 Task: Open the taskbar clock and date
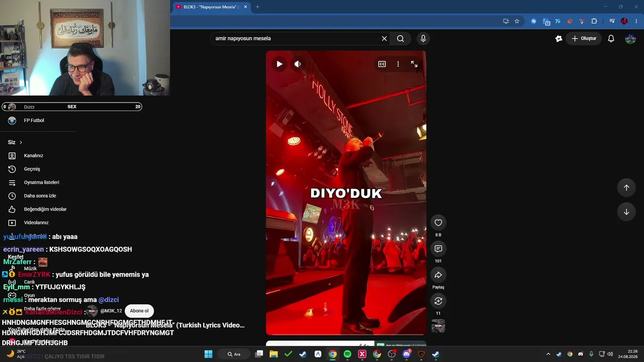pos(628,354)
